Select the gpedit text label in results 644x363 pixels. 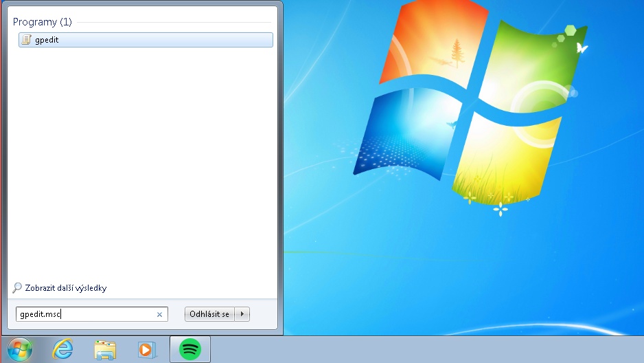click(47, 40)
